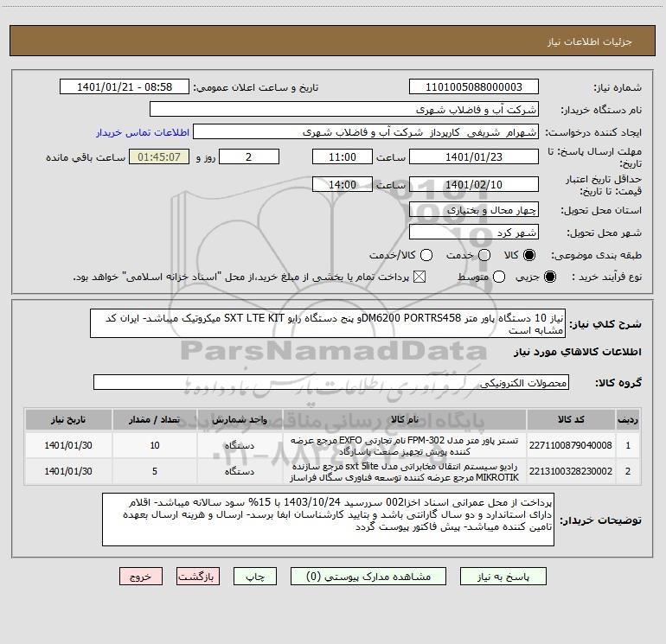This screenshot has height=644, width=666.
Task: Open 'مشاهده مدارک پیوستی (0)' attachments button
Action: (x=368, y=577)
